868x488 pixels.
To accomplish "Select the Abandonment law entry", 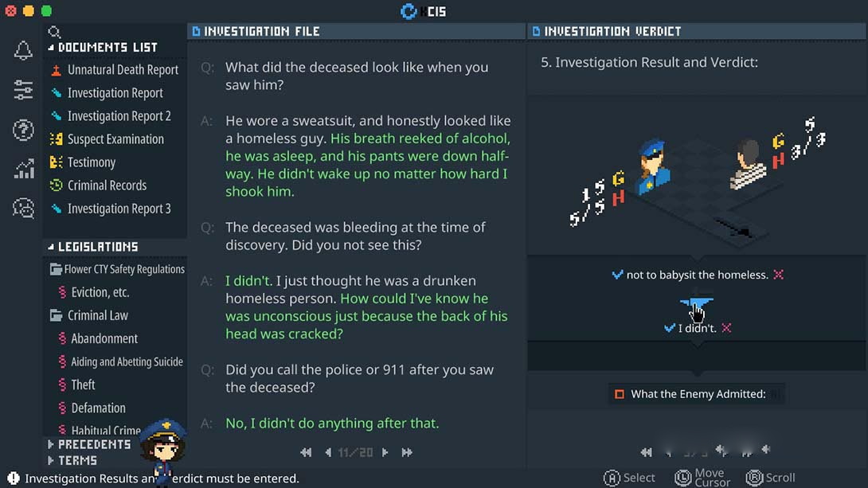I will click(x=104, y=338).
